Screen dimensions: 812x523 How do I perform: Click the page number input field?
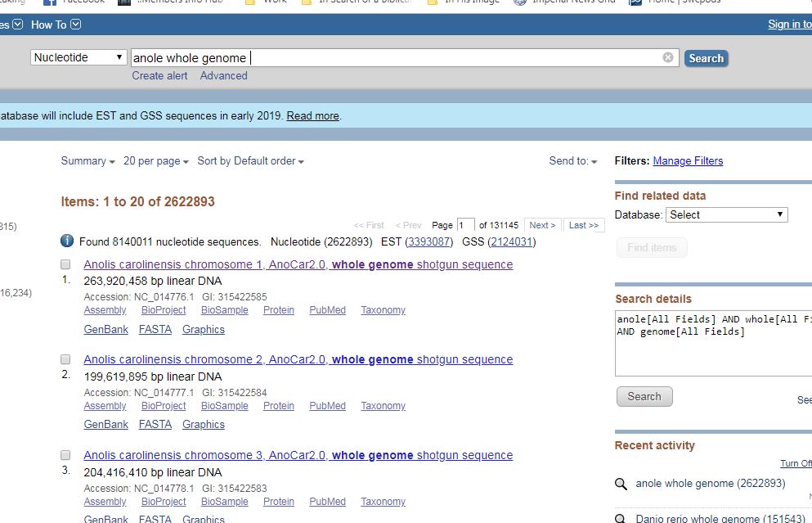pyautogui.click(x=465, y=225)
